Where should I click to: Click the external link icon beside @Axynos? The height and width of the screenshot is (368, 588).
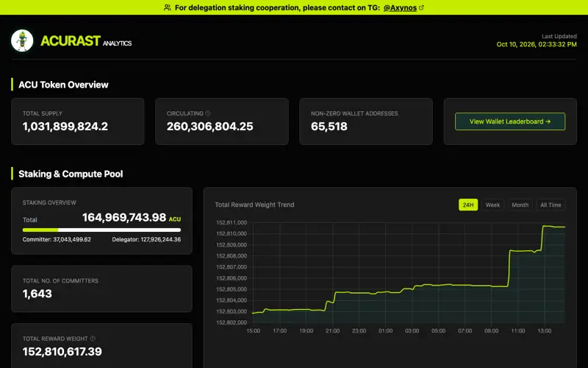click(x=421, y=7)
